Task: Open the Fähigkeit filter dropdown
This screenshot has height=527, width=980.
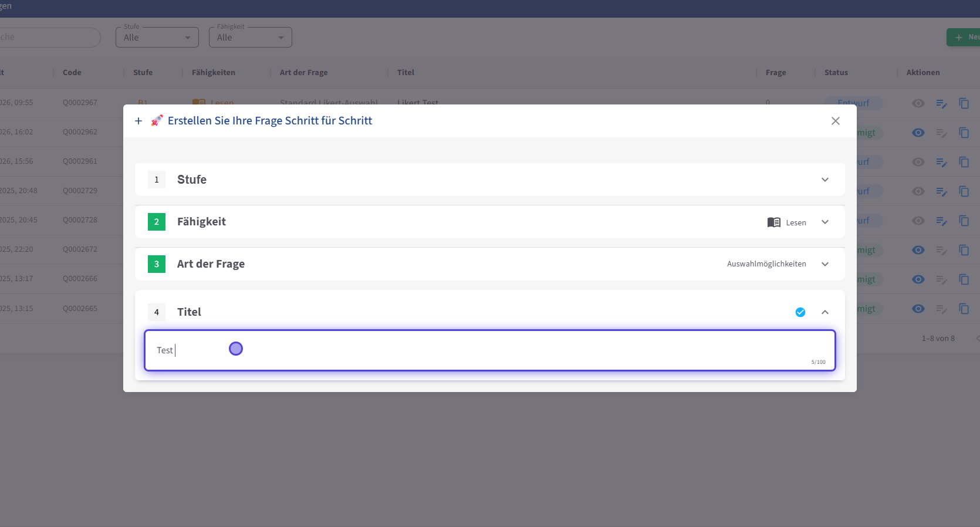Action: [251, 38]
